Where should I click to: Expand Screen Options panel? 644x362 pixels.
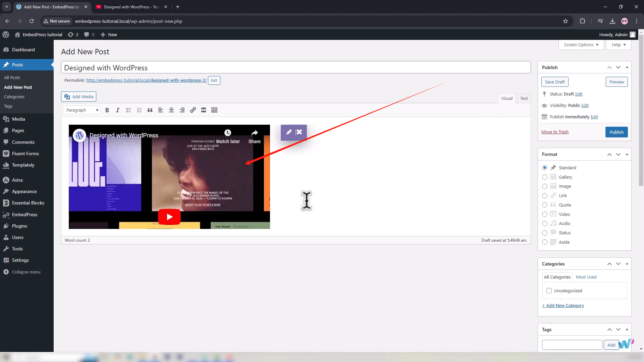point(581,45)
